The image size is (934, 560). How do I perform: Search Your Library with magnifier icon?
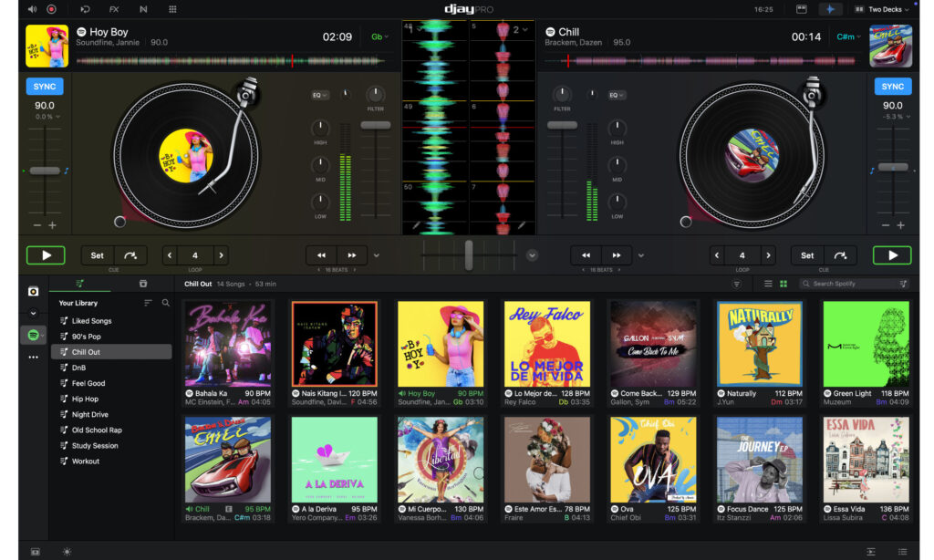click(166, 303)
